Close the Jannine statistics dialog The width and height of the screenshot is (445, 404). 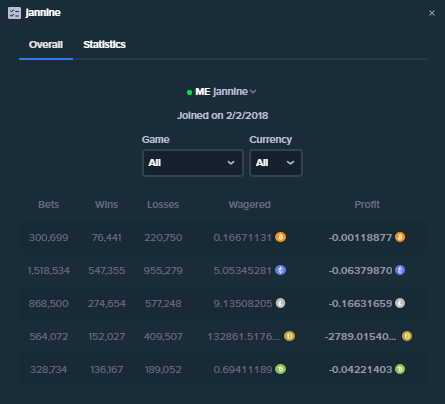click(432, 13)
